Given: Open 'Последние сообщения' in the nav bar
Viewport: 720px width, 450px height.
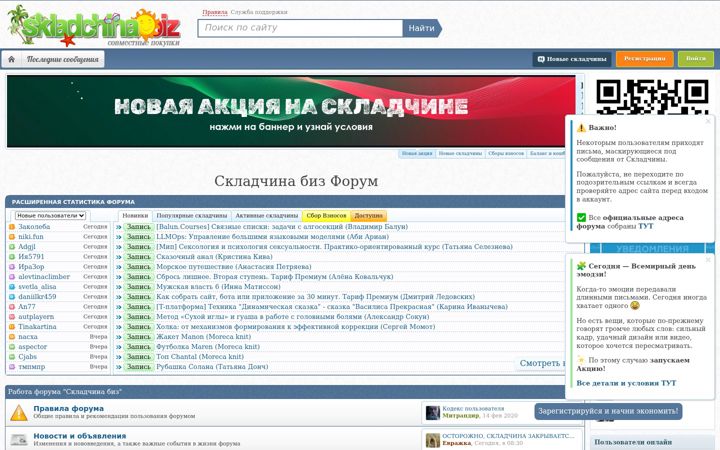Looking at the screenshot, I should (62, 59).
